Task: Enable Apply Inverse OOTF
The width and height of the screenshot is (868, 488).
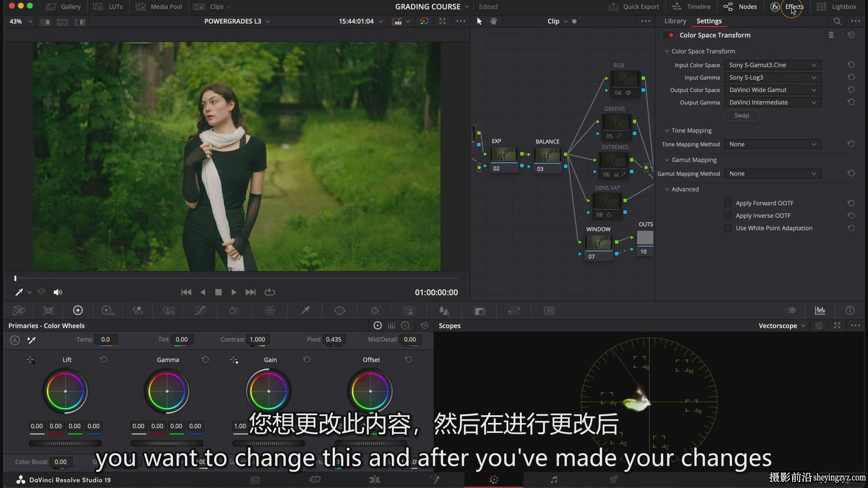Action: (728, 216)
